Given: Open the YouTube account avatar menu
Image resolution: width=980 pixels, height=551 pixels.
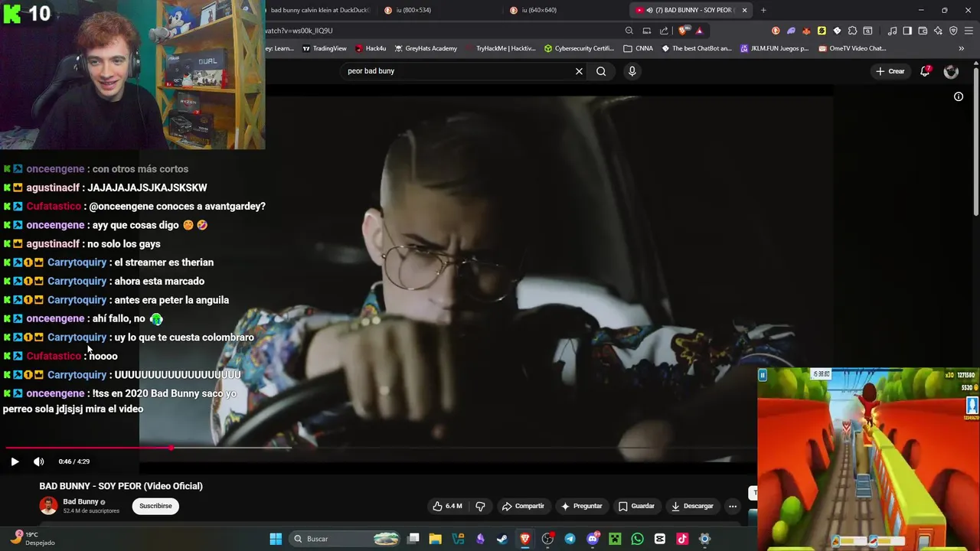Looking at the screenshot, I should 951,71.
